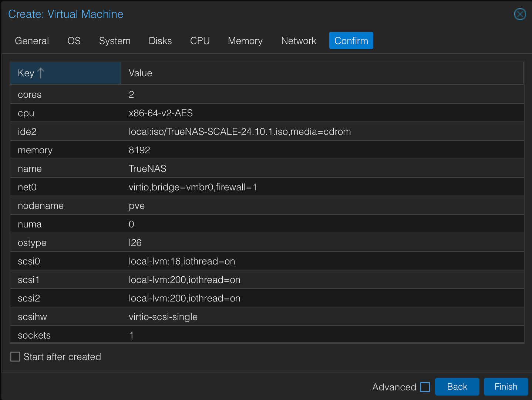
Task: Open the CPU tab
Action: pos(200,41)
